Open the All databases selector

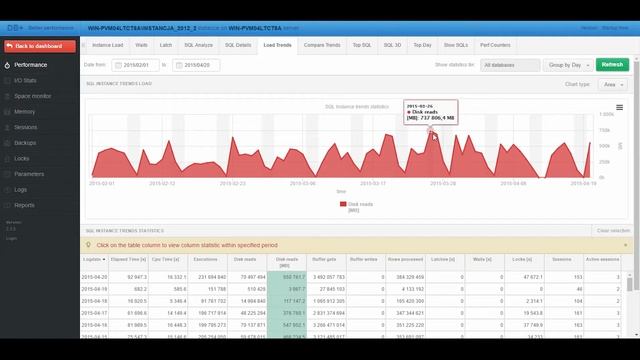click(x=510, y=65)
